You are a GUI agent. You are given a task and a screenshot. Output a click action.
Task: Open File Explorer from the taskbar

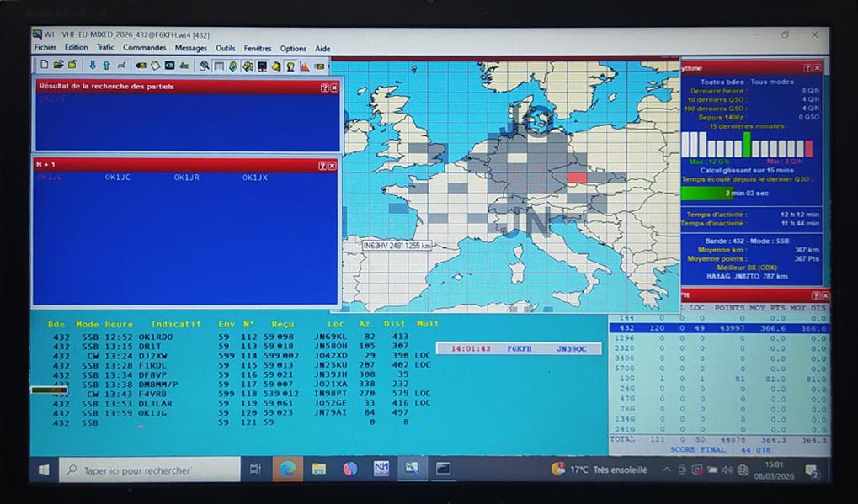319,469
